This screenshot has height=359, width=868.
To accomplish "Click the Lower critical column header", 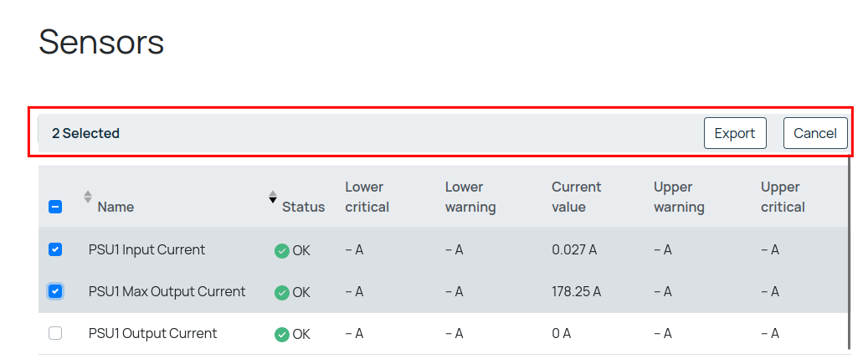I will [x=367, y=197].
